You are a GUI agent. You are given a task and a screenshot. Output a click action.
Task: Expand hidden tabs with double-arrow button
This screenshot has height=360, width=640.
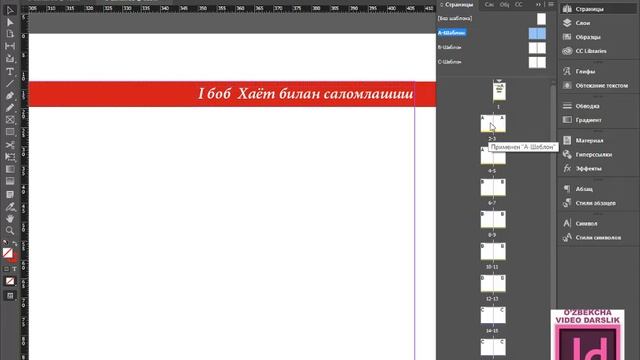[538, 4]
